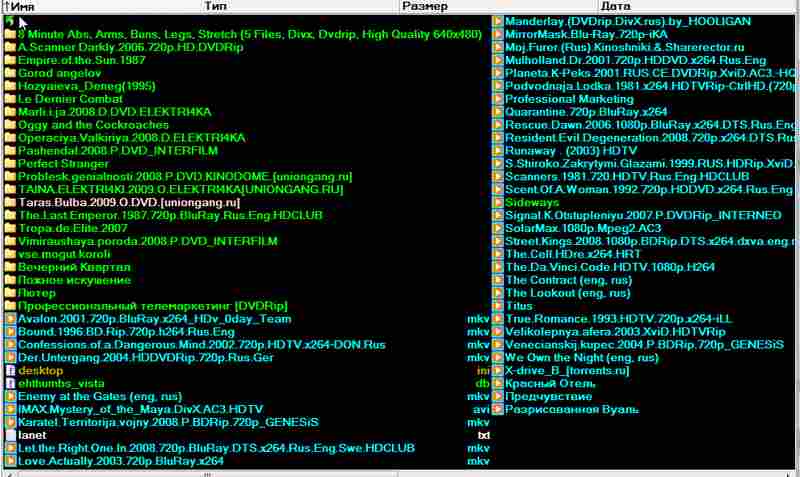Select Предчувствие file name
Image resolution: width=800 pixels, height=477 pixels.
tap(548, 396)
